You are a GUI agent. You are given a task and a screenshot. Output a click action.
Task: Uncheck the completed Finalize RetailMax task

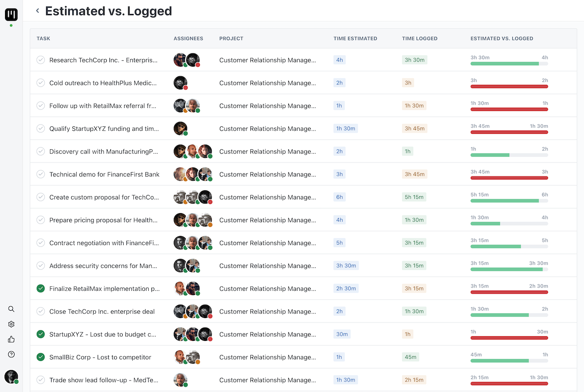coord(41,288)
